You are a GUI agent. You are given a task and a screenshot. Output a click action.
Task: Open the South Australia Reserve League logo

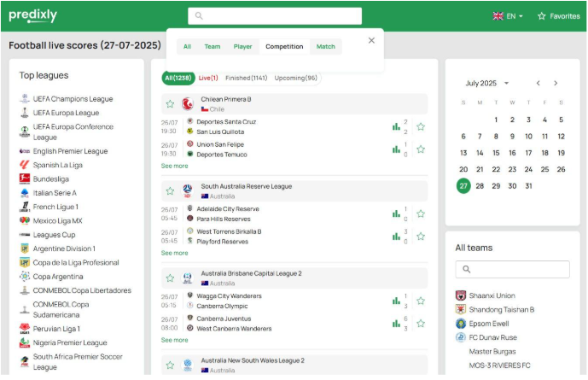188,191
